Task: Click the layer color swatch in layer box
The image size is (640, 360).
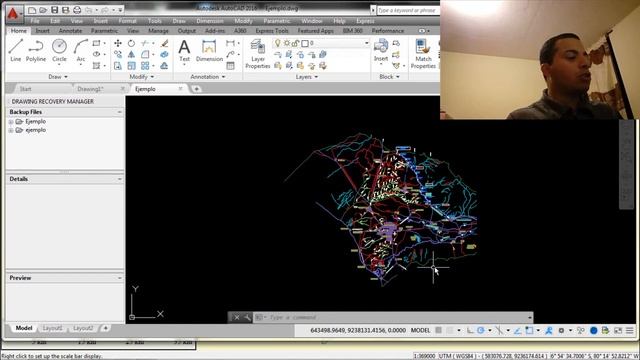Action: coord(305,43)
